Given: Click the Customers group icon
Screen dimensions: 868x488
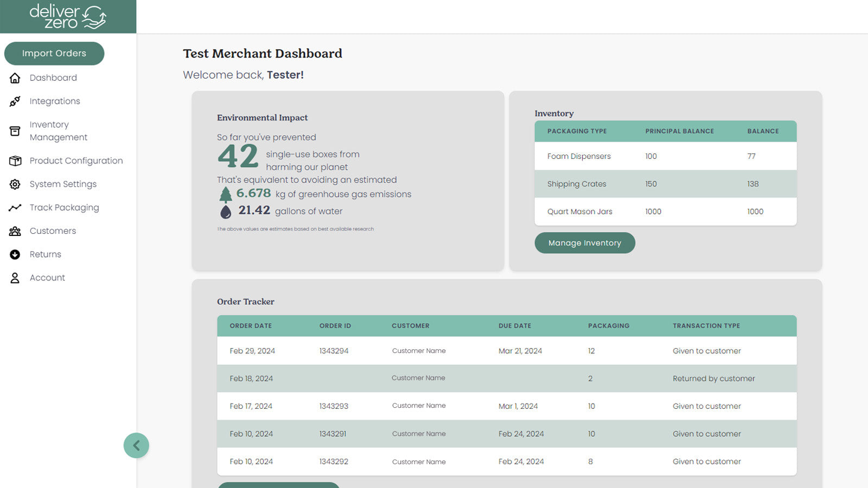Looking at the screenshot, I should [15, 231].
